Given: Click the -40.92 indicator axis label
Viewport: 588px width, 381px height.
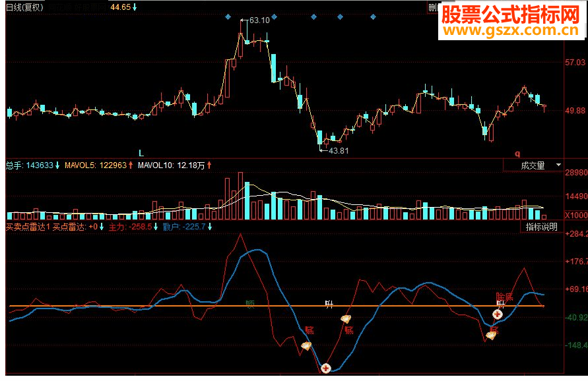Looking at the screenshot, I should (x=576, y=317).
